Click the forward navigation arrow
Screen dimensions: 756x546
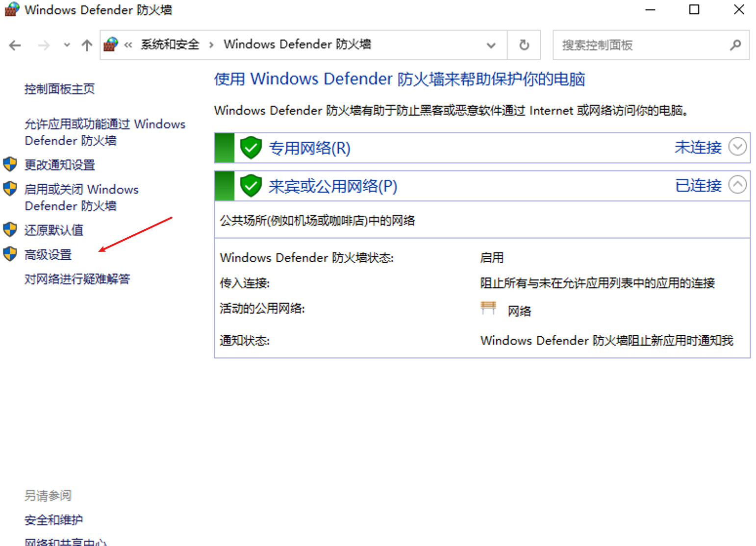(x=44, y=46)
